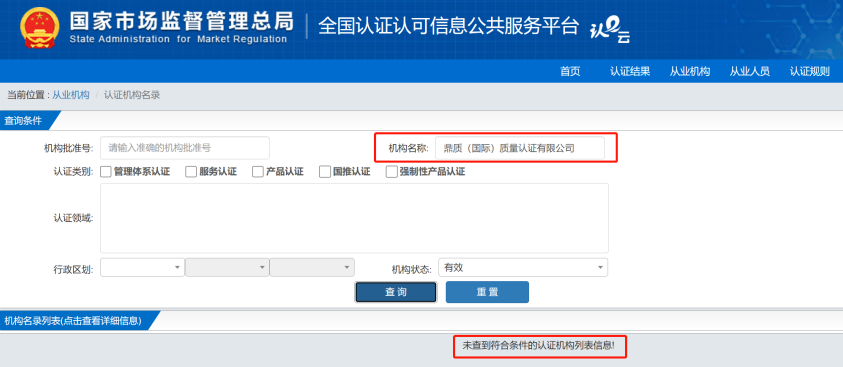Select the 查询条件 section tab
The width and height of the screenshot is (843, 367).
(x=24, y=121)
